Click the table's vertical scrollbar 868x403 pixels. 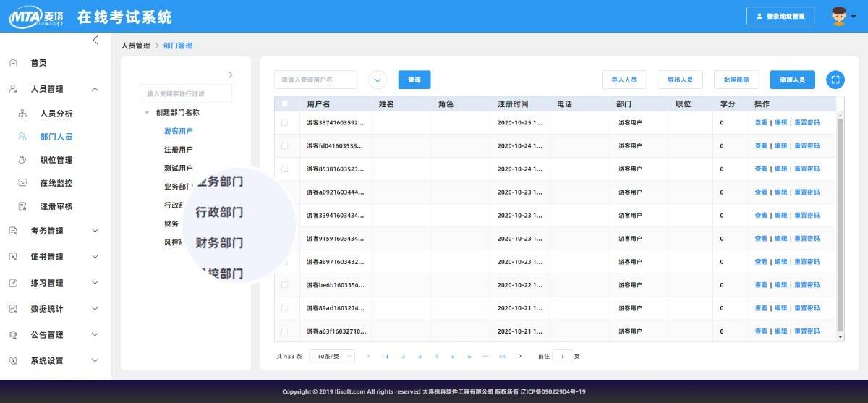coord(840,217)
